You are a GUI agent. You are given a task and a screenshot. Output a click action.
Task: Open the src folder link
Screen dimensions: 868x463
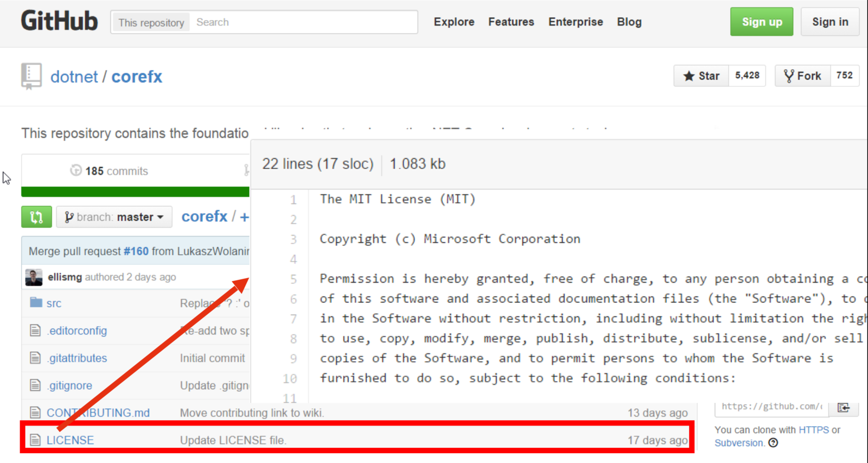[x=54, y=303]
